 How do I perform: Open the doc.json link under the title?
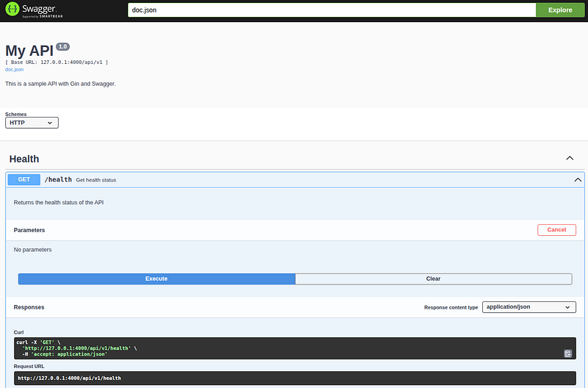pos(14,69)
